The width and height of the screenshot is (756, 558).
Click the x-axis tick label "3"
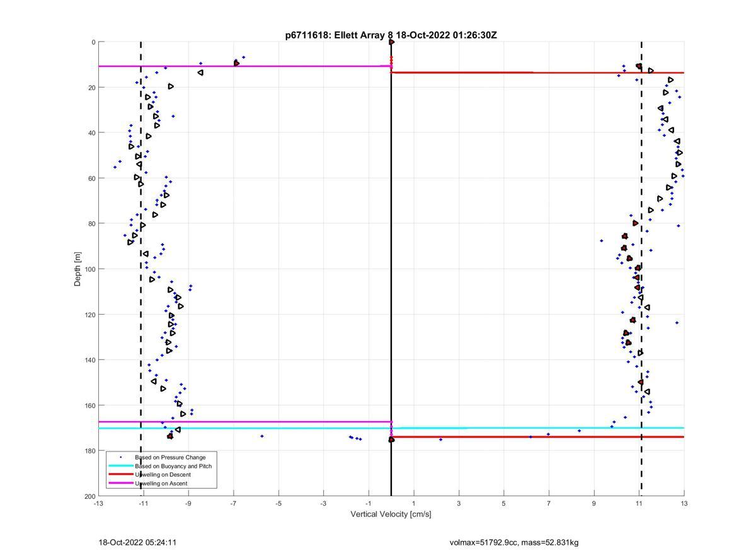[459, 504]
